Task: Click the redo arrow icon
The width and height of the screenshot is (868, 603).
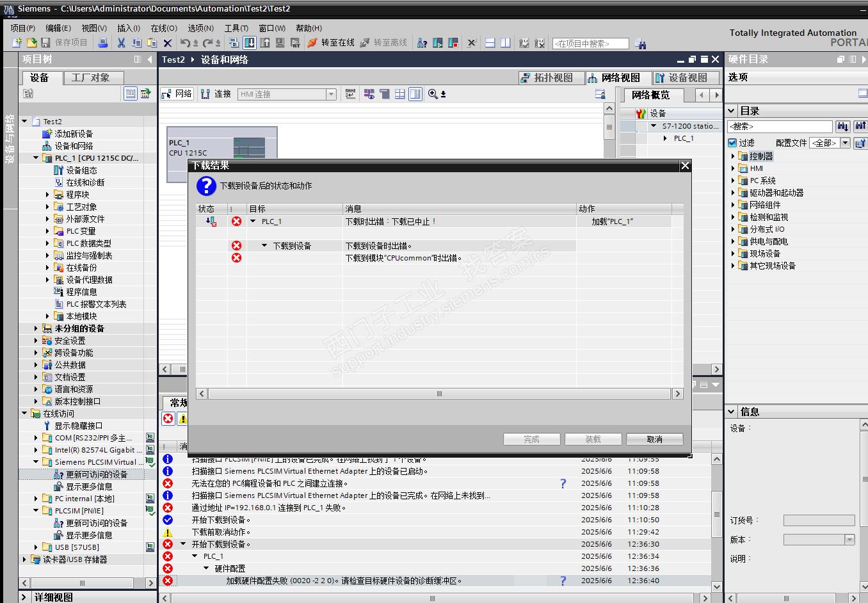Action: 209,43
